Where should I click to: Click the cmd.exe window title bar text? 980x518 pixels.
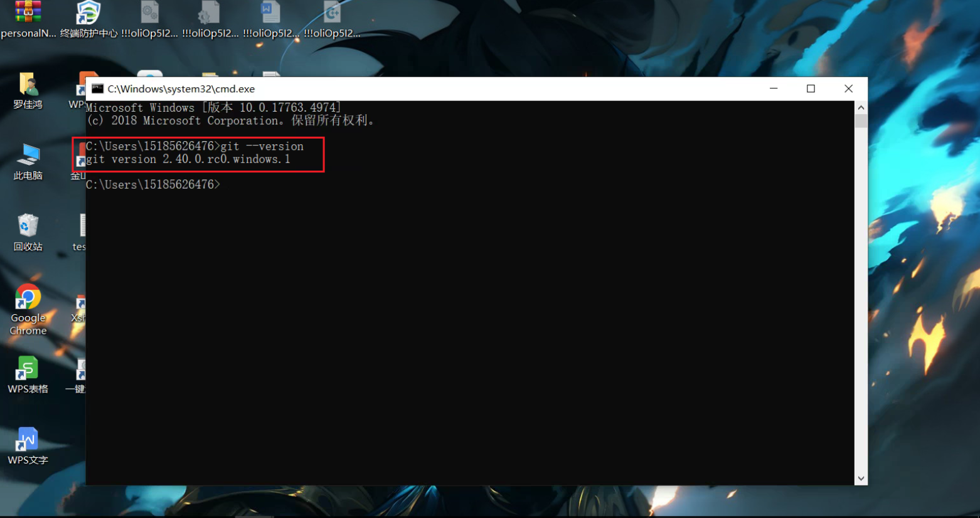tap(181, 89)
